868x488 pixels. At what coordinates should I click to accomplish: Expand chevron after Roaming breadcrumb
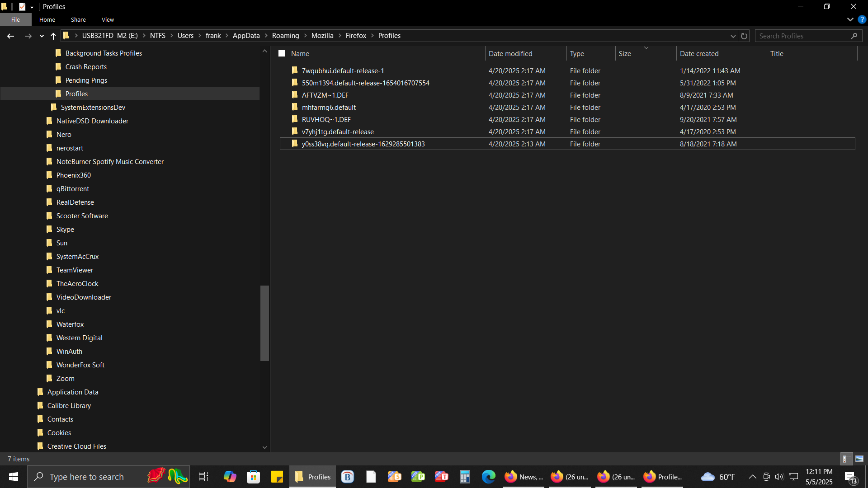point(306,36)
